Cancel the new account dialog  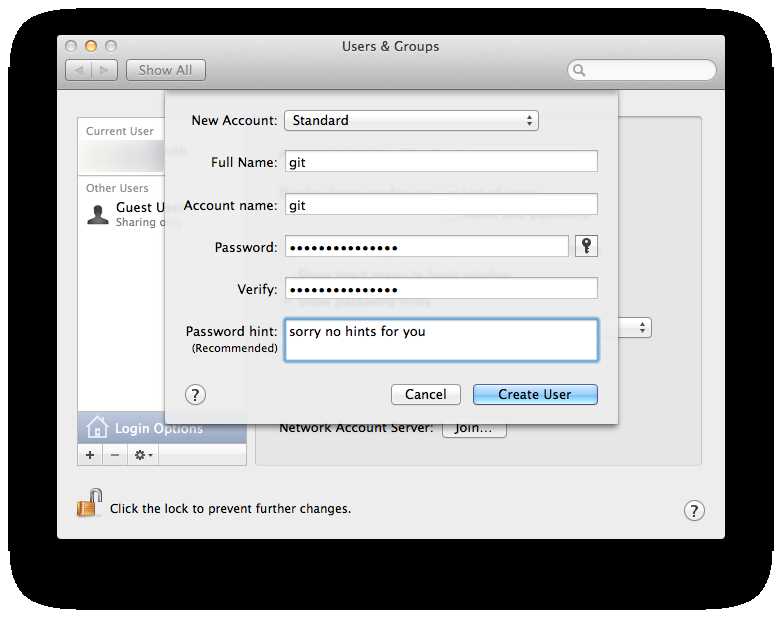(425, 395)
